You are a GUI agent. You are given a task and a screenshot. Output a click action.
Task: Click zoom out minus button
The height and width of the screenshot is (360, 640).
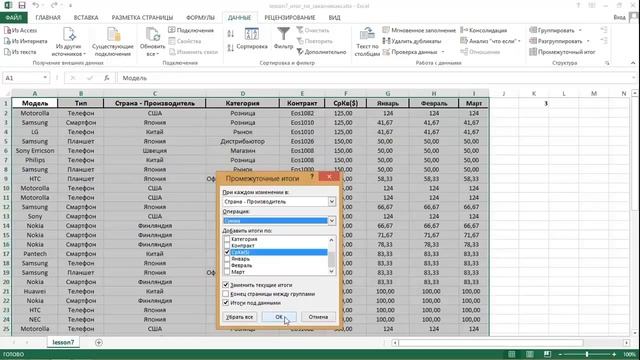[560, 354]
